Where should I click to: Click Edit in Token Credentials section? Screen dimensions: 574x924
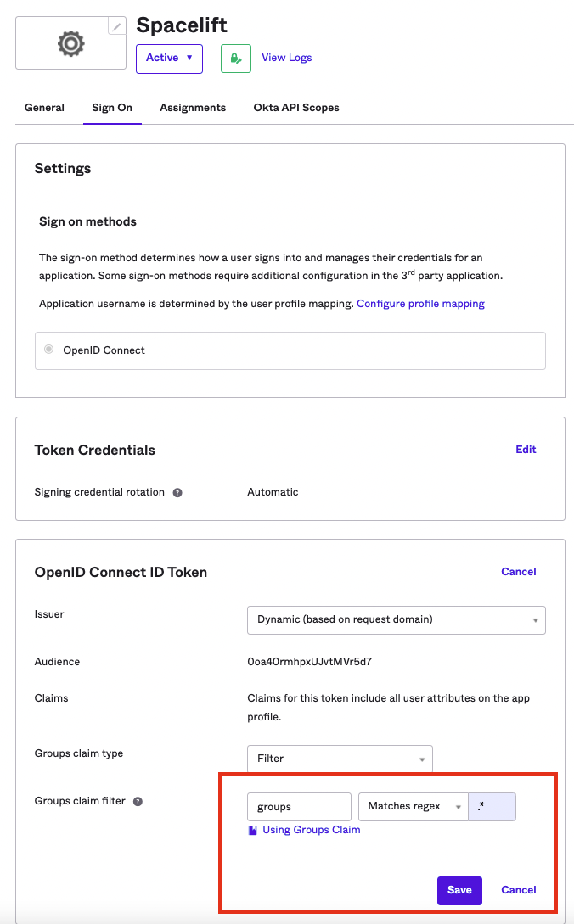[x=526, y=450]
